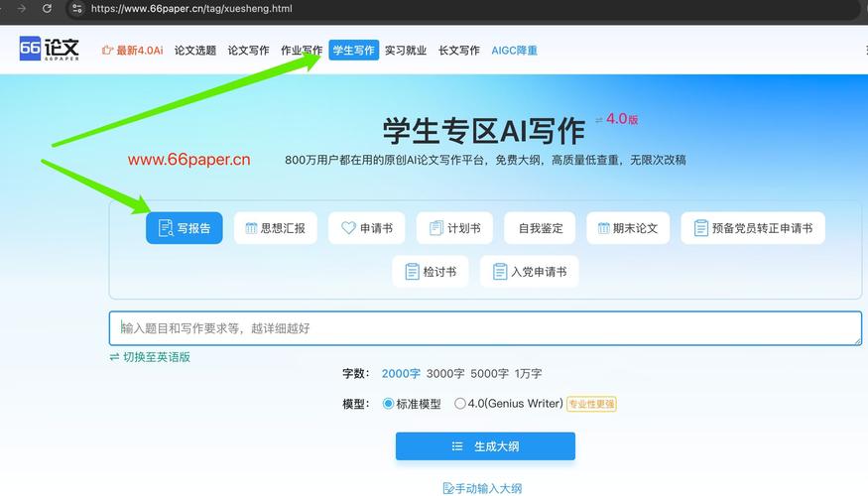Click the calendar icon in 期末论文 button
This screenshot has width=868, height=496.
point(603,228)
